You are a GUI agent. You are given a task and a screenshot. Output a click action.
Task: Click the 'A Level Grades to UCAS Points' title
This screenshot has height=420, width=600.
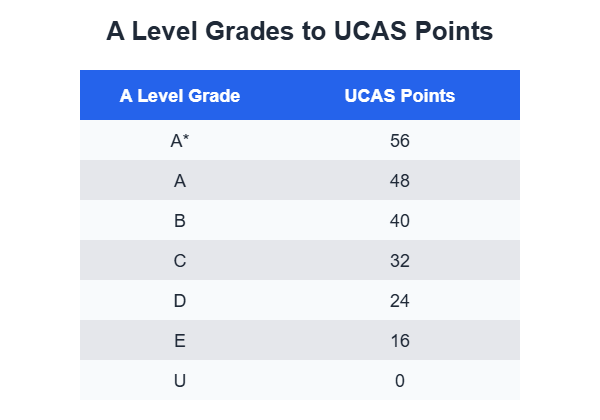tap(300, 32)
